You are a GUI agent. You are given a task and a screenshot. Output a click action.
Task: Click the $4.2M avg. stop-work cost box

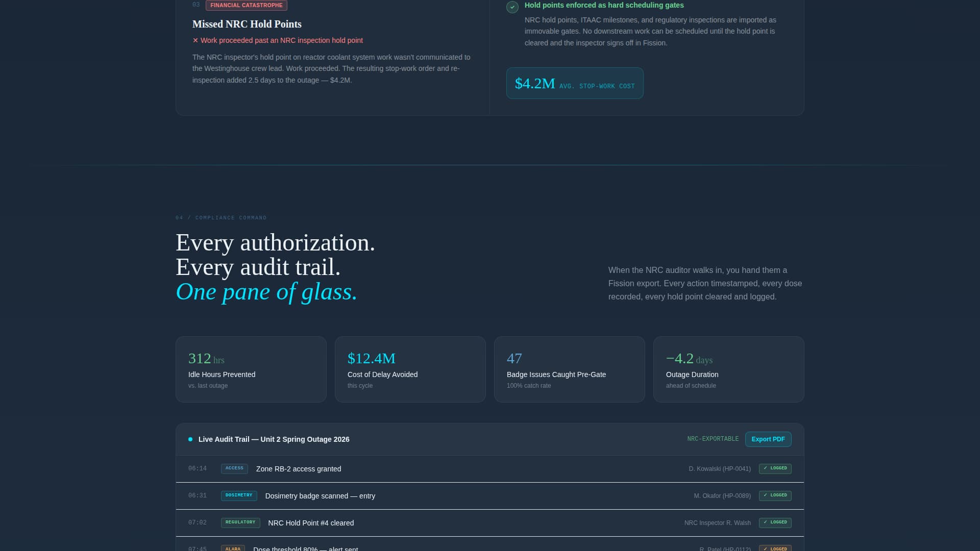575,83
